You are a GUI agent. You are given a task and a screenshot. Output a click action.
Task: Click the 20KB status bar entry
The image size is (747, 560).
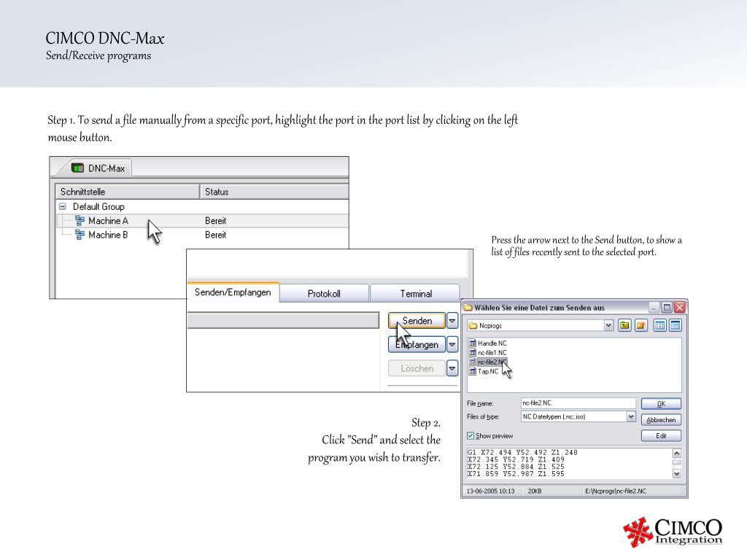(x=535, y=491)
